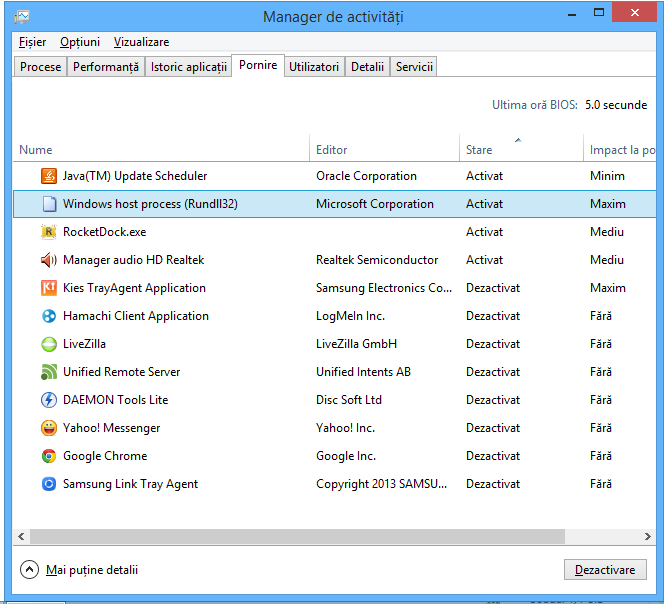Click Unified Intents AB editor cell
The height and width of the screenshot is (604, 664).
point(363,372)
